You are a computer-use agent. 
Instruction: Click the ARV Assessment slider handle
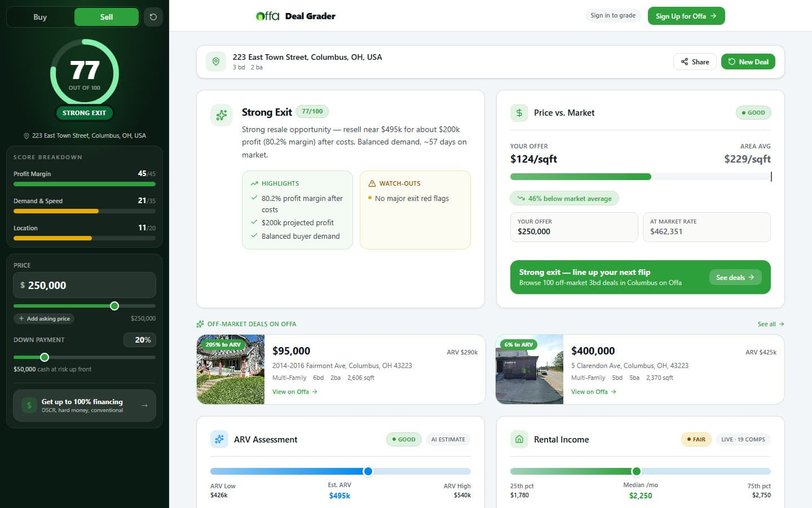point(368,471)
